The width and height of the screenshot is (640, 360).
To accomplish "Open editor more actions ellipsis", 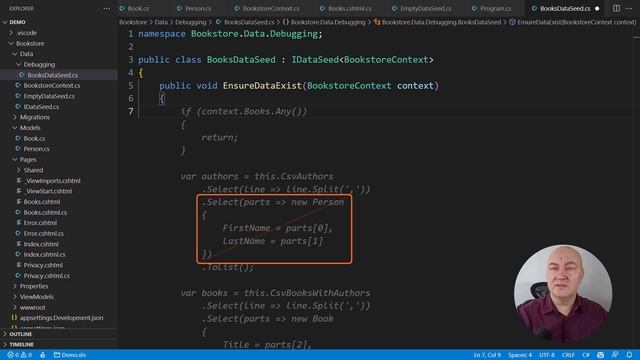I will tap(629, 8).
